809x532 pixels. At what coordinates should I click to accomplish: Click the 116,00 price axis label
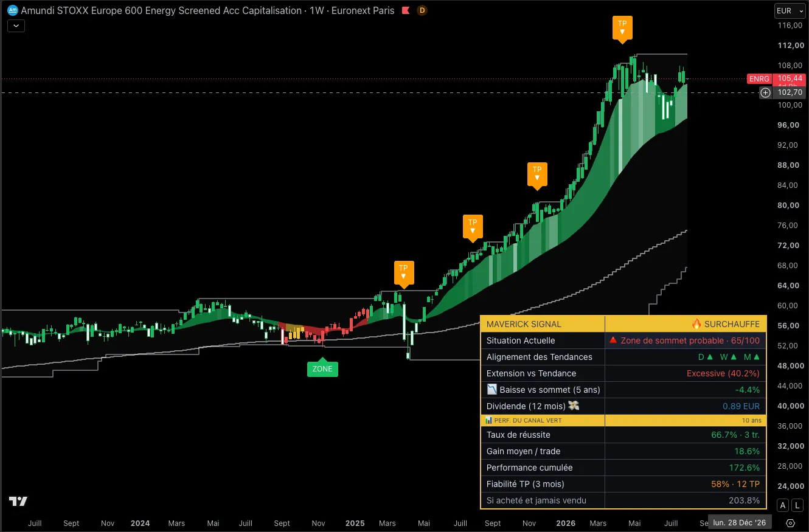[790, 25]
